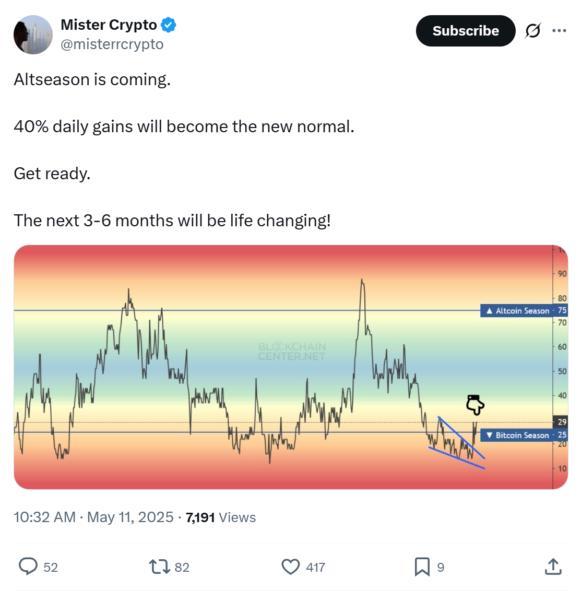Share the post via upload icon
Viewport: 582px width, 600px height.
pos(553,566)
